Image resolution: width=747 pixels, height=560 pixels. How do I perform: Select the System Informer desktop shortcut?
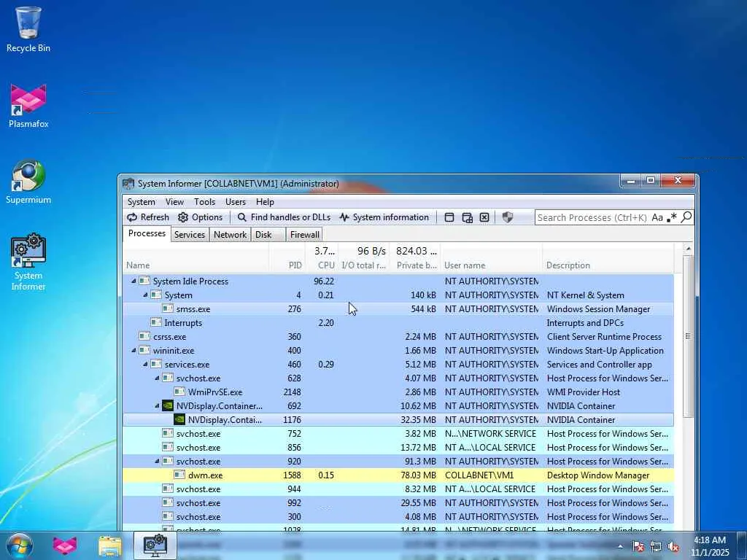tap(28, 262)
